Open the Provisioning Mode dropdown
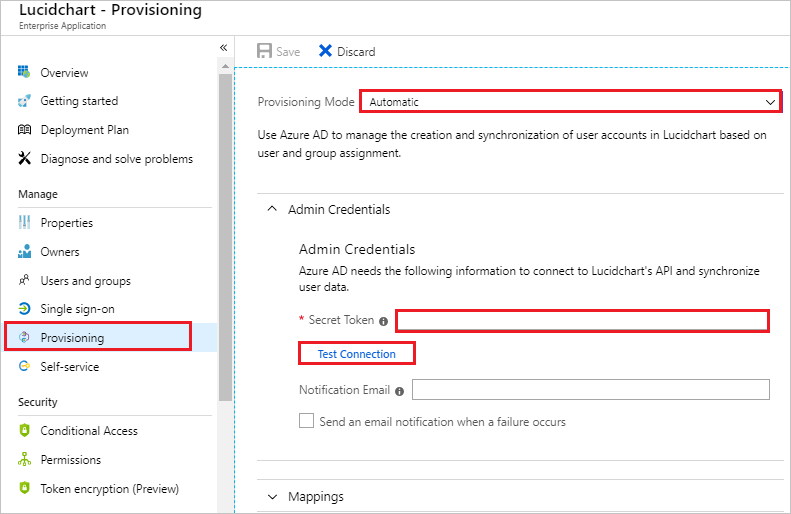Screen dimensions: 791x514 pyautogui.click(x=571, y=102)
